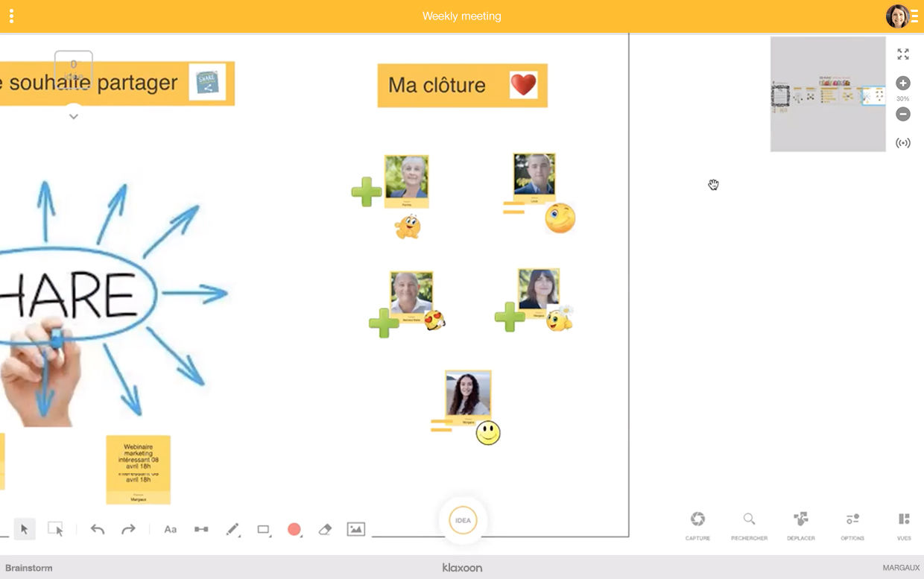
Task: Select the young man in suit photo card
Action: click(534, 179)
